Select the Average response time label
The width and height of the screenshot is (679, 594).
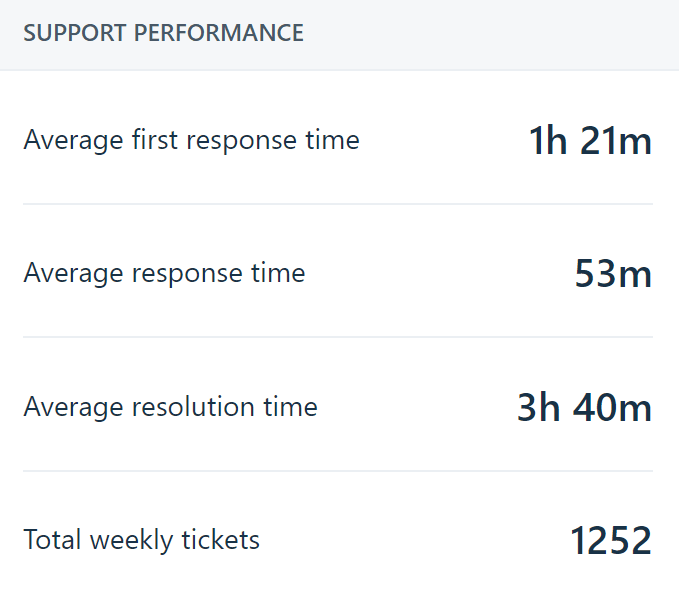coord(164,274)
